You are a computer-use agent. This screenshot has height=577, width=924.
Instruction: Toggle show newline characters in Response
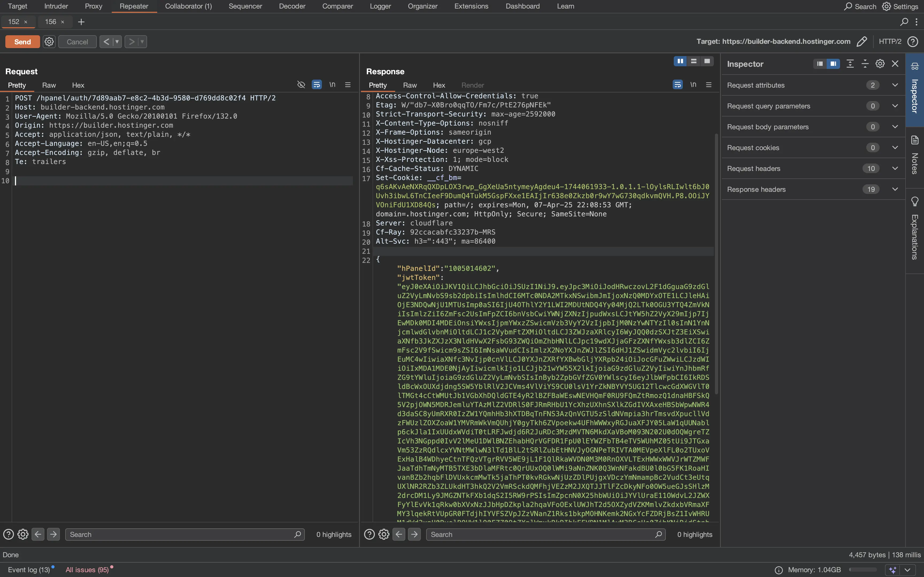pos(693,85)
